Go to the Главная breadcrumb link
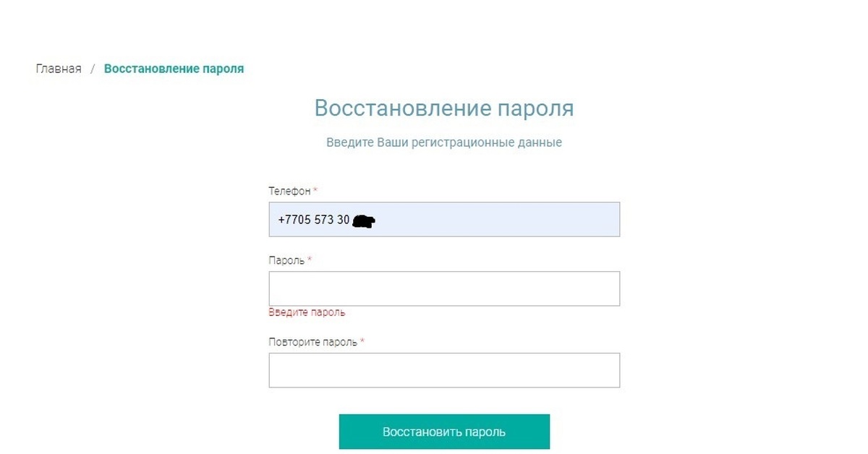This screenshot has height=454, width=868. coord(59,69)
